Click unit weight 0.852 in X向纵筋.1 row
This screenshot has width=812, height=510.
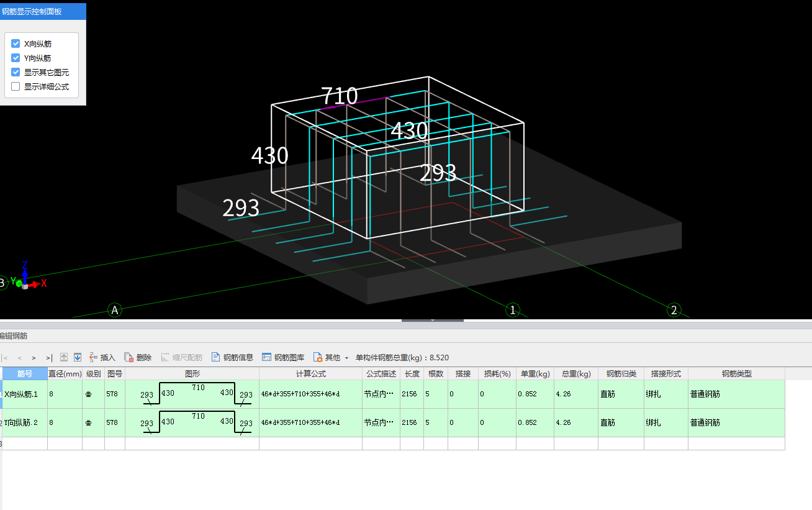pos(535,394)
